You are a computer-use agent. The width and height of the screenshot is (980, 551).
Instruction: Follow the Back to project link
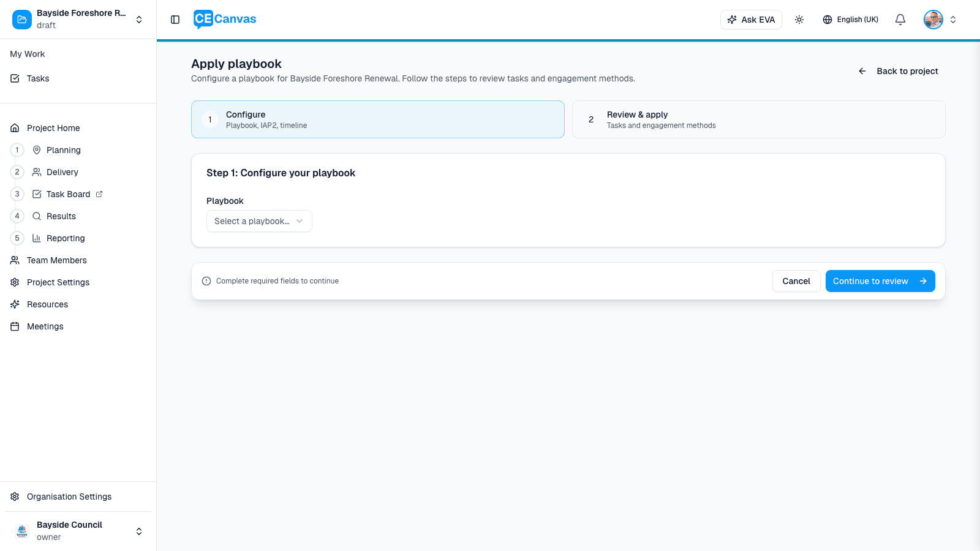pyautogui.click(x=899, y=71)
